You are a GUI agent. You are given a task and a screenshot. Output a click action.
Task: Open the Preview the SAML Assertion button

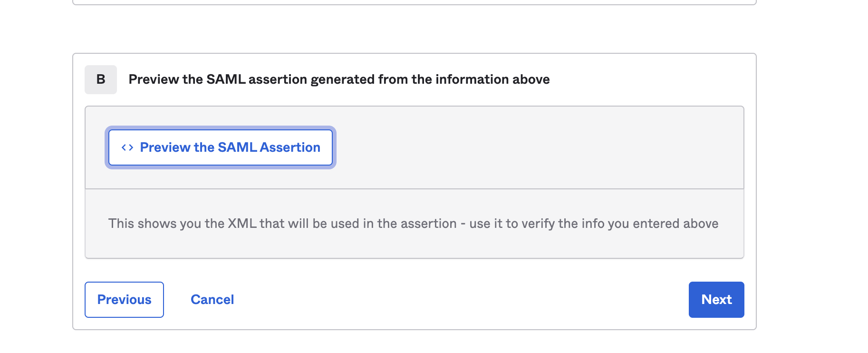221,147
